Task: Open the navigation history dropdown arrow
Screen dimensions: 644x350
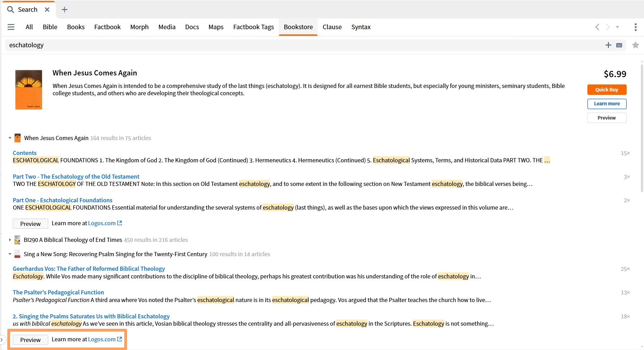Action: coord(617,27)
